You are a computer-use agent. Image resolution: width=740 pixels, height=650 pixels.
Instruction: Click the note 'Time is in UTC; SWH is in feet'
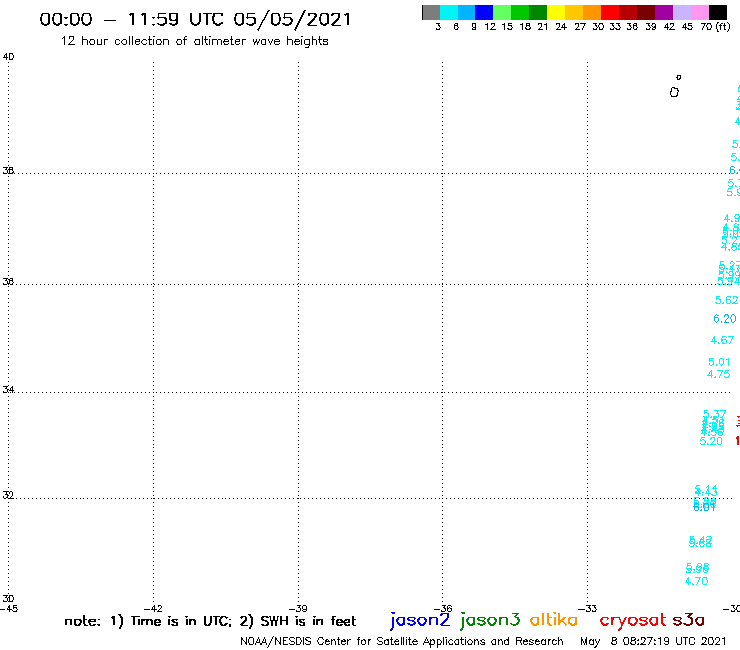[x=210, y=621]
